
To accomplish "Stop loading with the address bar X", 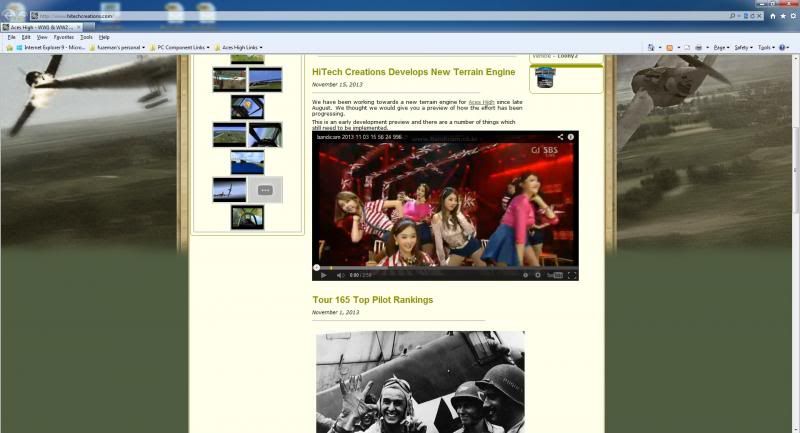I will pos(759,16).
